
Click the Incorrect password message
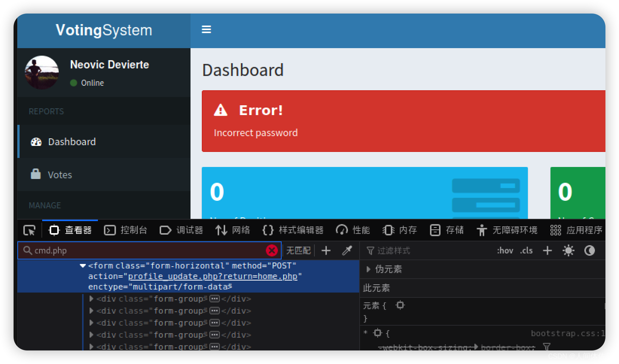tap(256, 133)
